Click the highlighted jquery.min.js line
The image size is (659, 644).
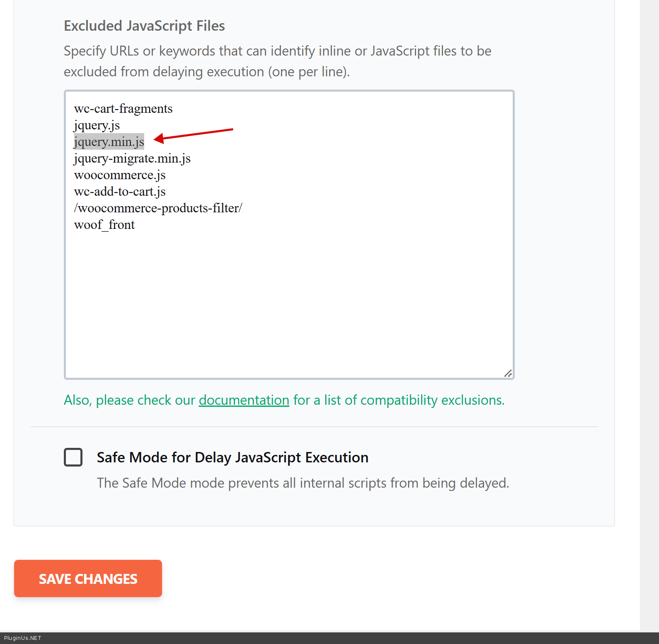click(109, 142)
